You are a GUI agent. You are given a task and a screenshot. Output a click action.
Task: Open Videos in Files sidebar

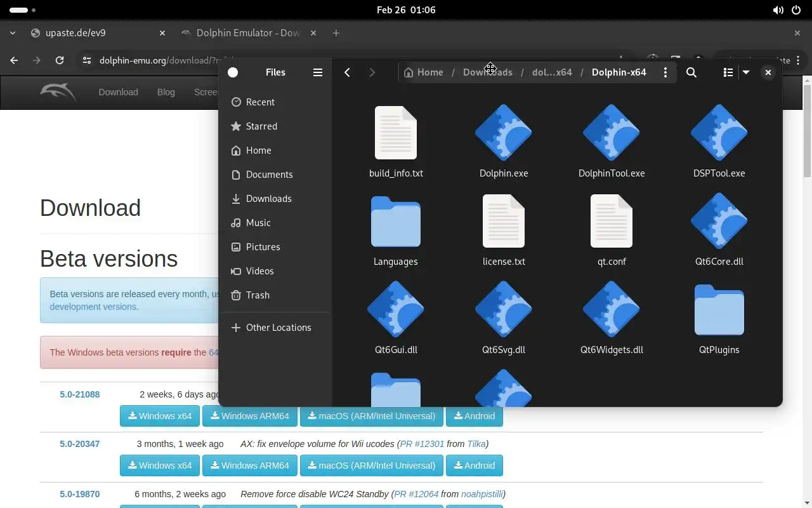275,271
